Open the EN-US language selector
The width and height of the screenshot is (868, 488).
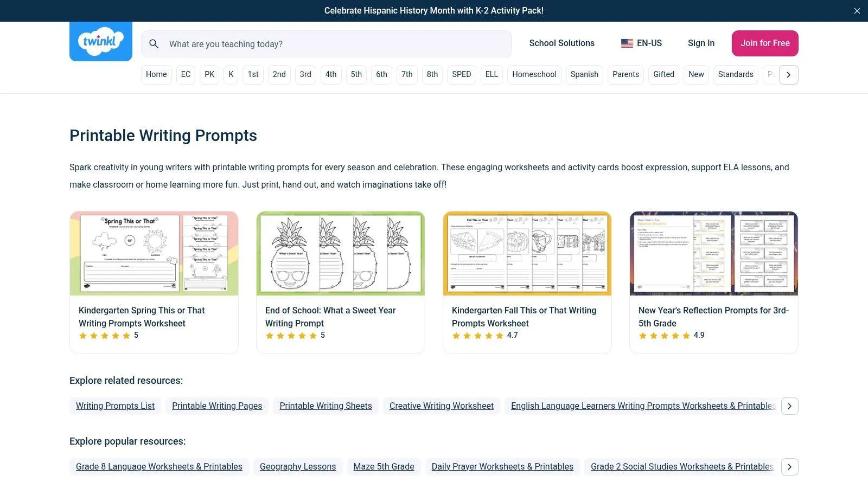[x=642, y=43]
